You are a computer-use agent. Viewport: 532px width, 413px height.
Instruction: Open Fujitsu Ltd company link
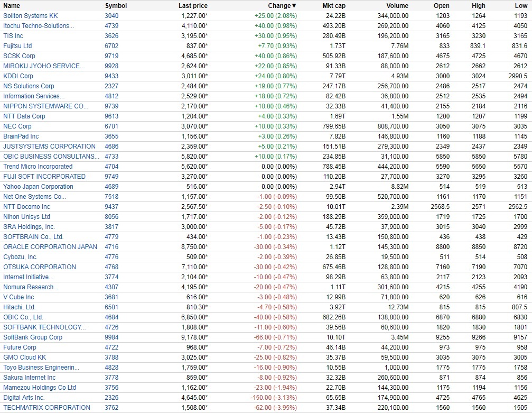point(17,46)
